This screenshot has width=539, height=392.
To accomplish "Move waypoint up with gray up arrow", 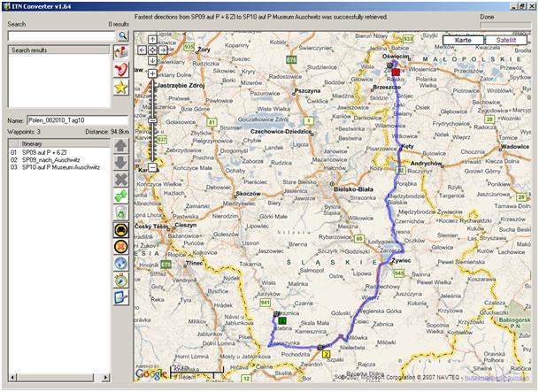I will (x=121, y=146).
